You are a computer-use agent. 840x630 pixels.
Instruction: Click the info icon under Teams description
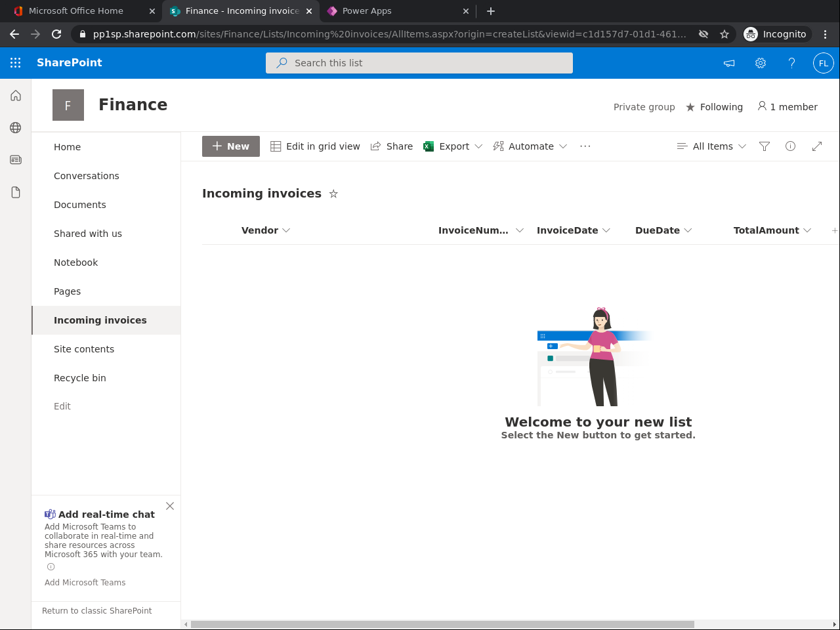[x=51, y=567]
